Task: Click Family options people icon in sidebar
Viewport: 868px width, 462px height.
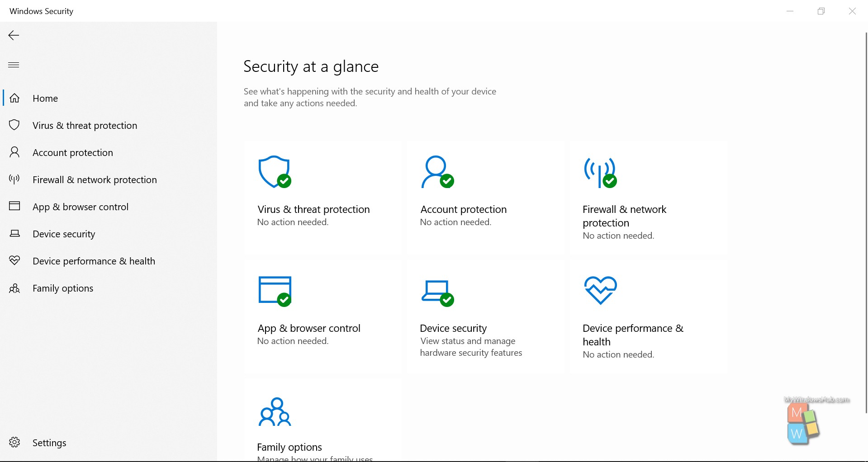Action: [x=14, y=288]
